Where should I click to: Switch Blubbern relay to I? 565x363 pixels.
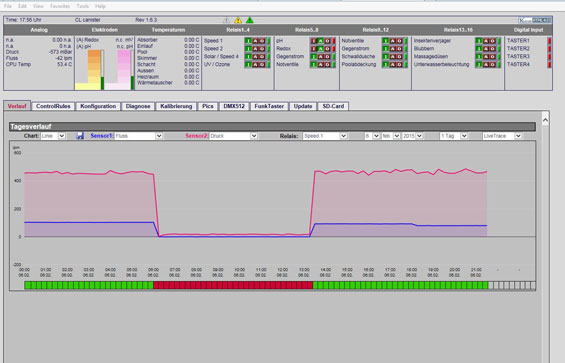(479, 49)
